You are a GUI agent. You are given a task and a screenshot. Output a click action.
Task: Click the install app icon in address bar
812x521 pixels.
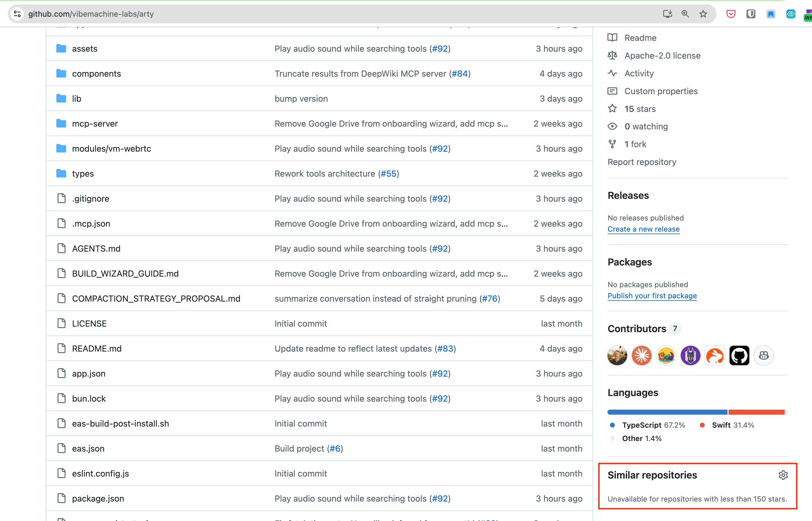667,14
